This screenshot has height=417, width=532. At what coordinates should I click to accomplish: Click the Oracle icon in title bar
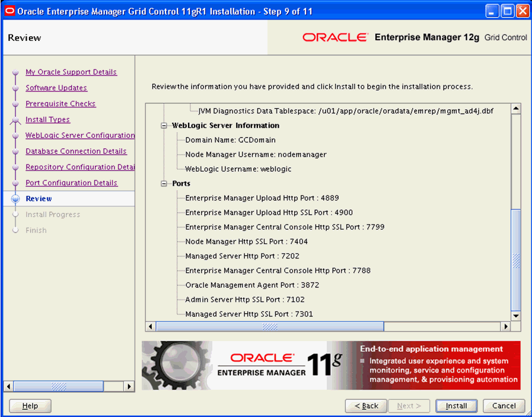tap(9, 11)
